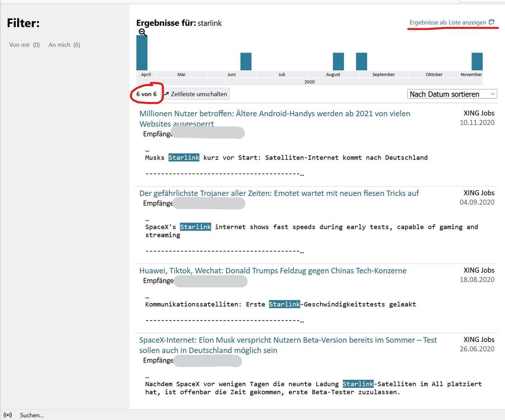Toggle the timeline with "Zeitleiste umschalten"
This screenshot has width=505, height=420.
(x=196, y=94)
